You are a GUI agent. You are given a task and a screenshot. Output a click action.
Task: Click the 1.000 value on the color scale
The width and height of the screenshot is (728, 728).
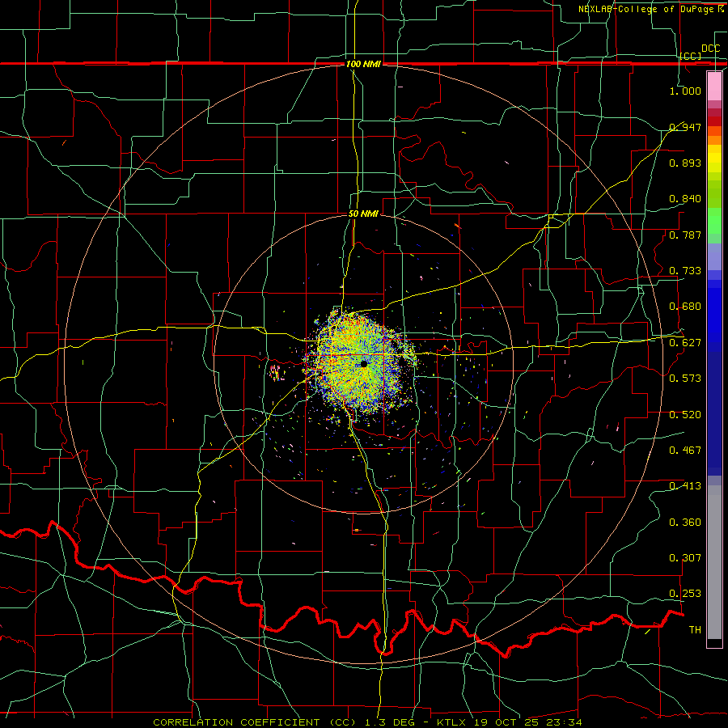685,91
